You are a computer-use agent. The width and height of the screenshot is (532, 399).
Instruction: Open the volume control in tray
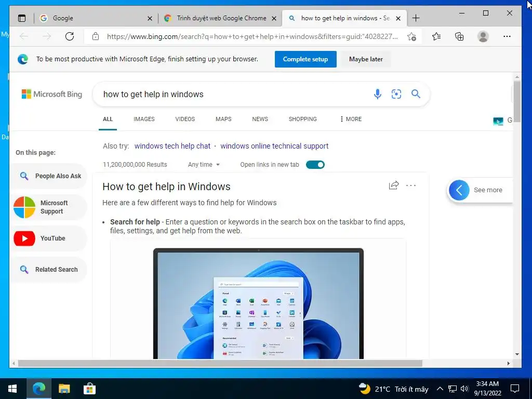[464, 389]
